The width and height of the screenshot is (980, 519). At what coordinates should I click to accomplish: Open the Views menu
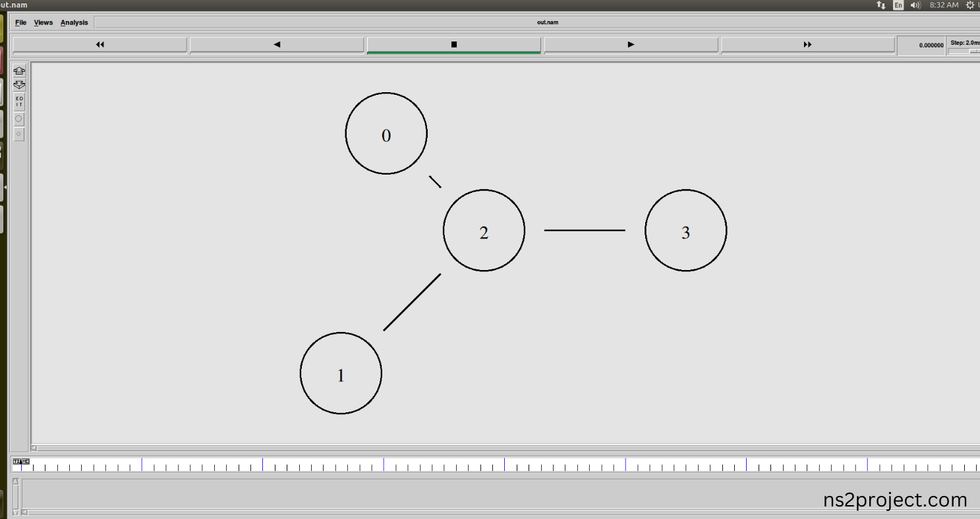pos(43,22)
